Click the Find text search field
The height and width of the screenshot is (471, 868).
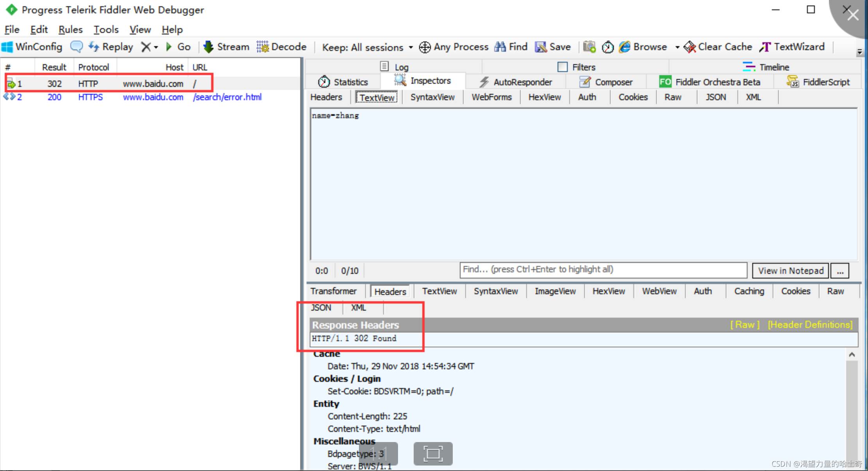pyautogui.click(x=603, y=270)
